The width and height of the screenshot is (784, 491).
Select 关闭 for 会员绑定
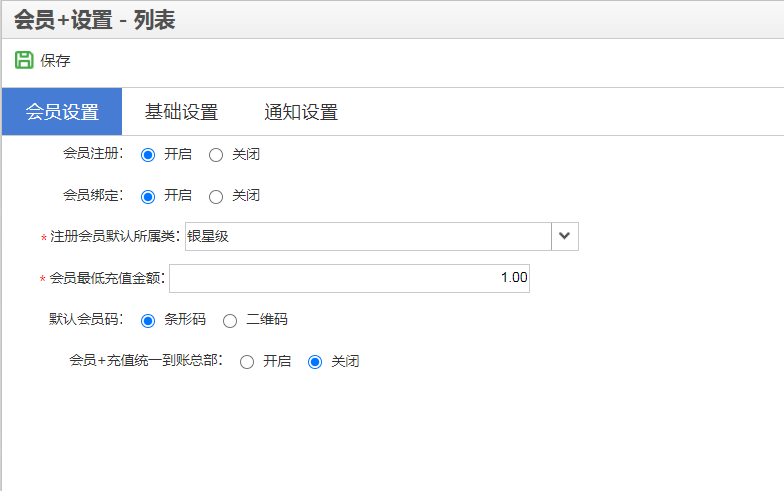coord(216,196)
